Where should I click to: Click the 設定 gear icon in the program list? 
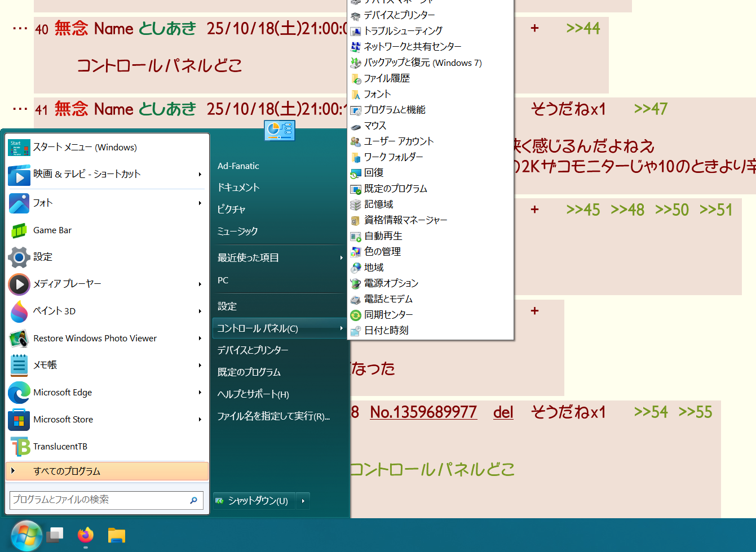[x=19, y=257]
